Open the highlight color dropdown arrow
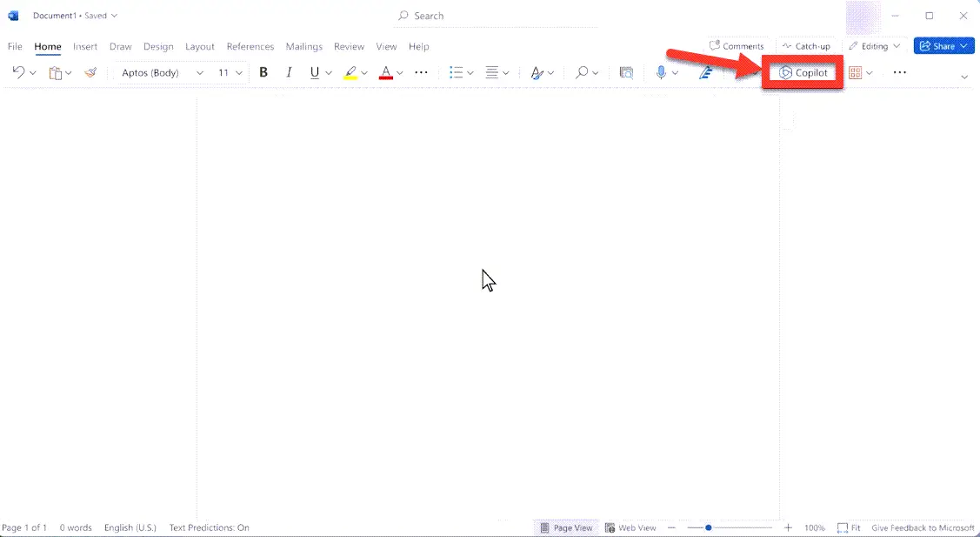This screenshot has width=980, height=537. (364, 73)
